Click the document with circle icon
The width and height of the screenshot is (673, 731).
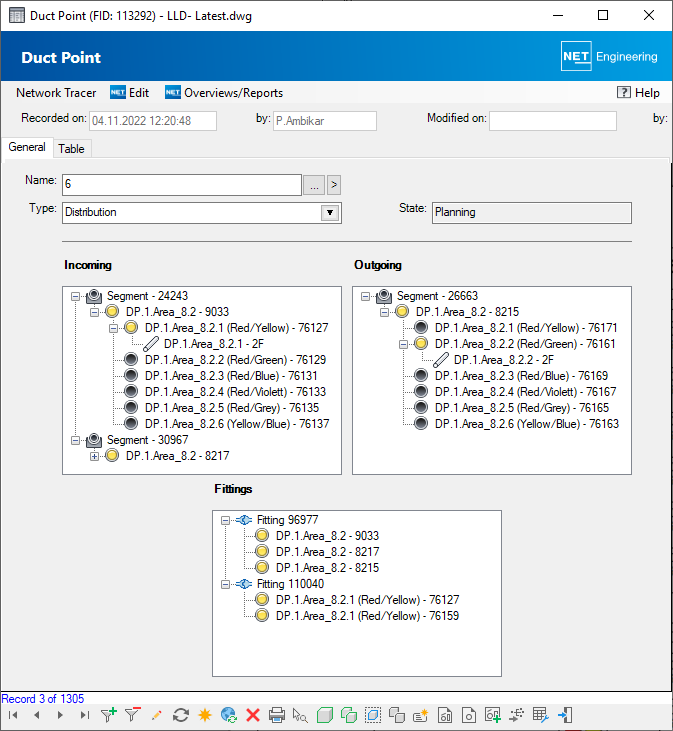coord(468,715)
